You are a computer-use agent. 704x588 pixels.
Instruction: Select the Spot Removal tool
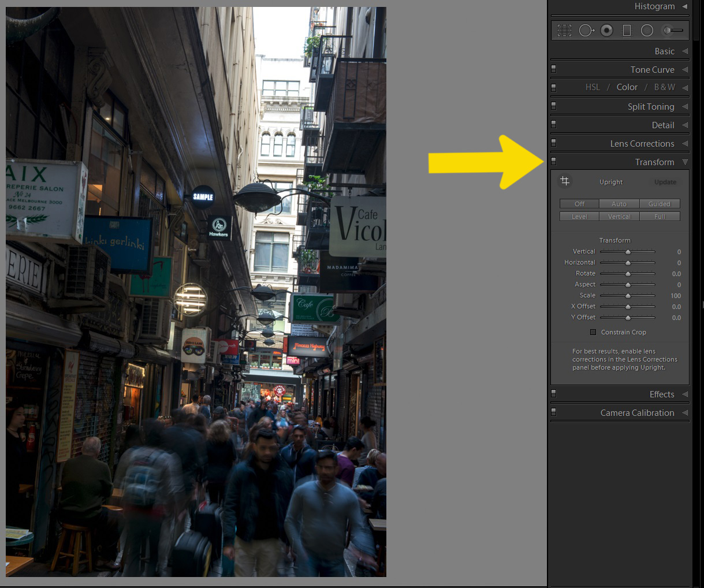(x=586, y=31)
